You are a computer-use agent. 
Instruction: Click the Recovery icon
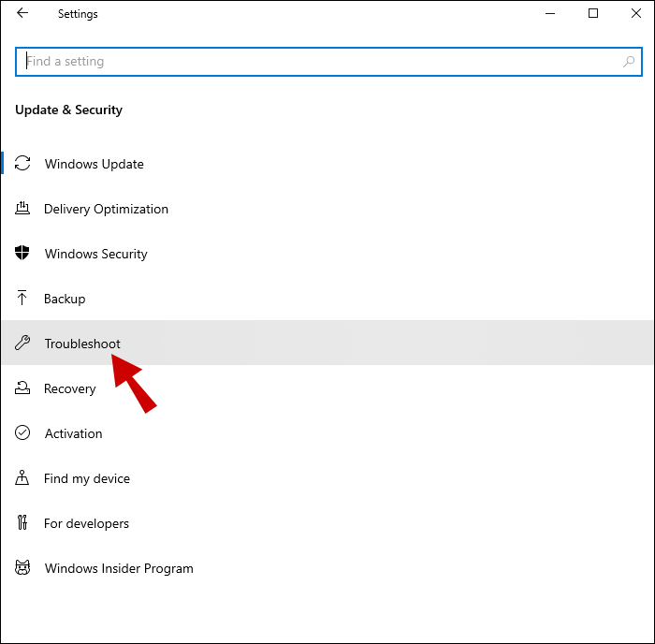pos(23,388)
